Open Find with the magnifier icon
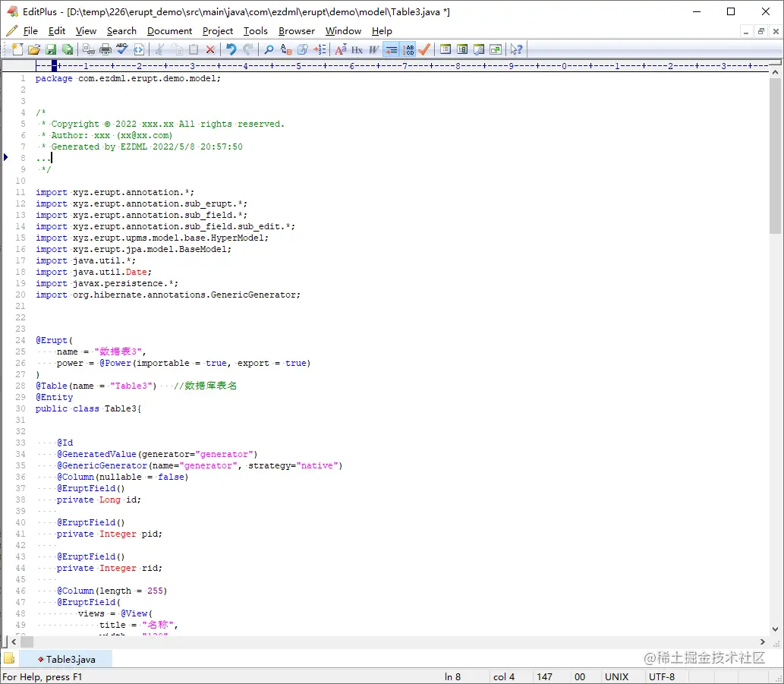Screen dimensions: 784x684 click(x=269, y=49)
